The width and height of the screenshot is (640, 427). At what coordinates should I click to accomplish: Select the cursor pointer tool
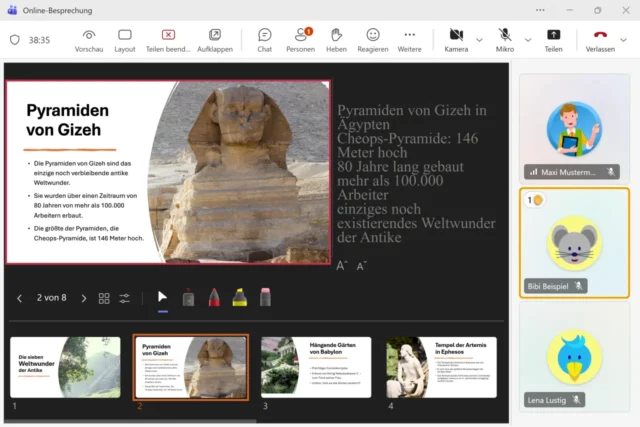162,297
